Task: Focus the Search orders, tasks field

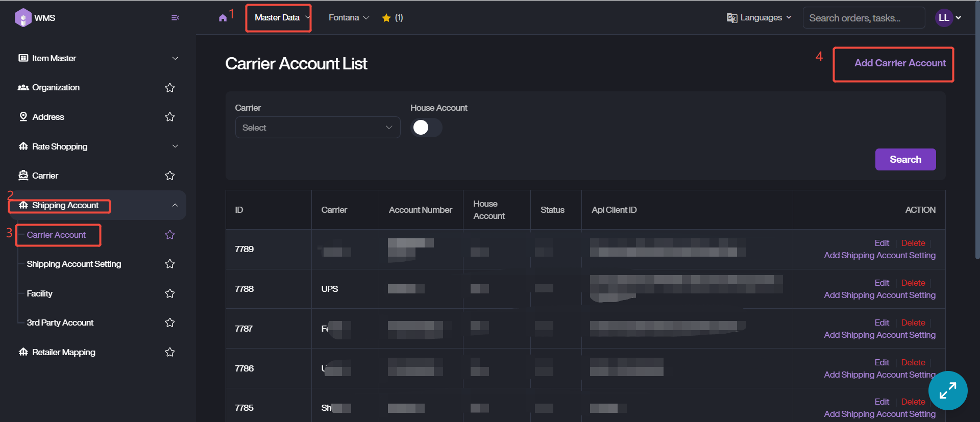Action: [864, 18]
